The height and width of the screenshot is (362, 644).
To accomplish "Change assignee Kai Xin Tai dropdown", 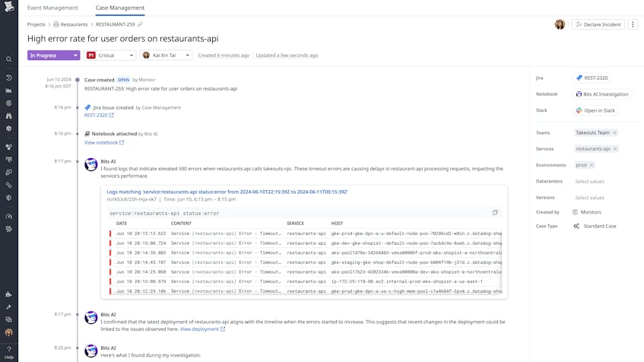I will 166,56.
